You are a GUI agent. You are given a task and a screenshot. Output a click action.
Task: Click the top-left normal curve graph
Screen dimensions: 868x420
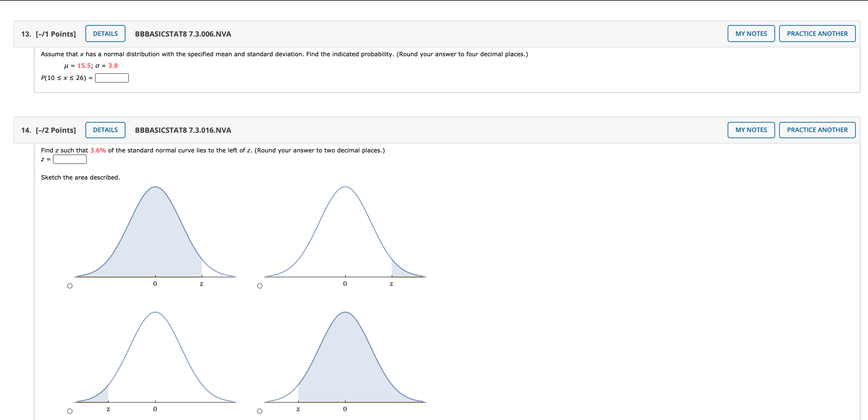pos(155,234)
